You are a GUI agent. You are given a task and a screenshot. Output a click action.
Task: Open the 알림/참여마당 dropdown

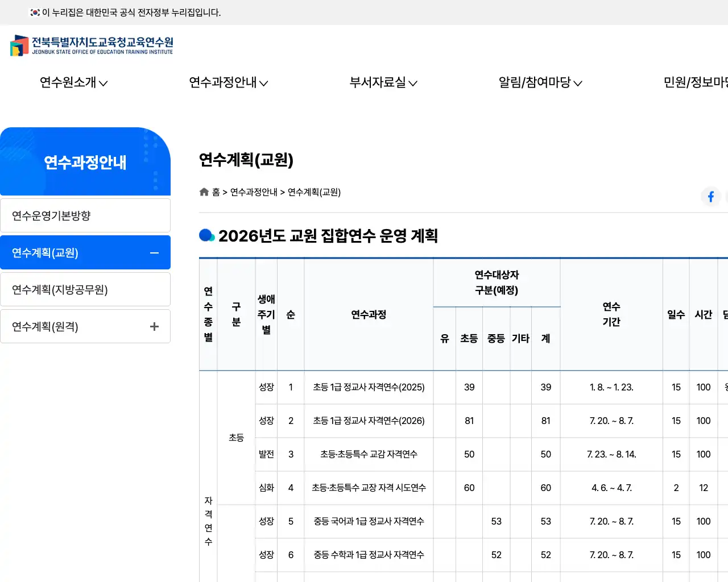[539, 82]
